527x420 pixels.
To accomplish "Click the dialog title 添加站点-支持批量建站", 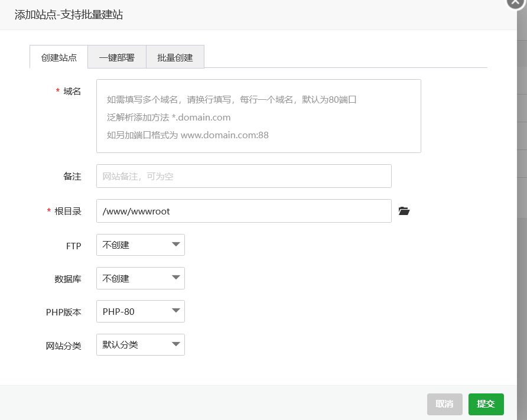I will (x=69, y=15).
